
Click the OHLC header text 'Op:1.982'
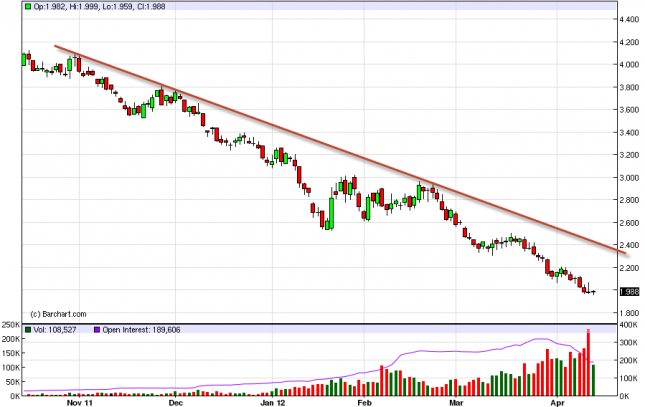(49, 7)
